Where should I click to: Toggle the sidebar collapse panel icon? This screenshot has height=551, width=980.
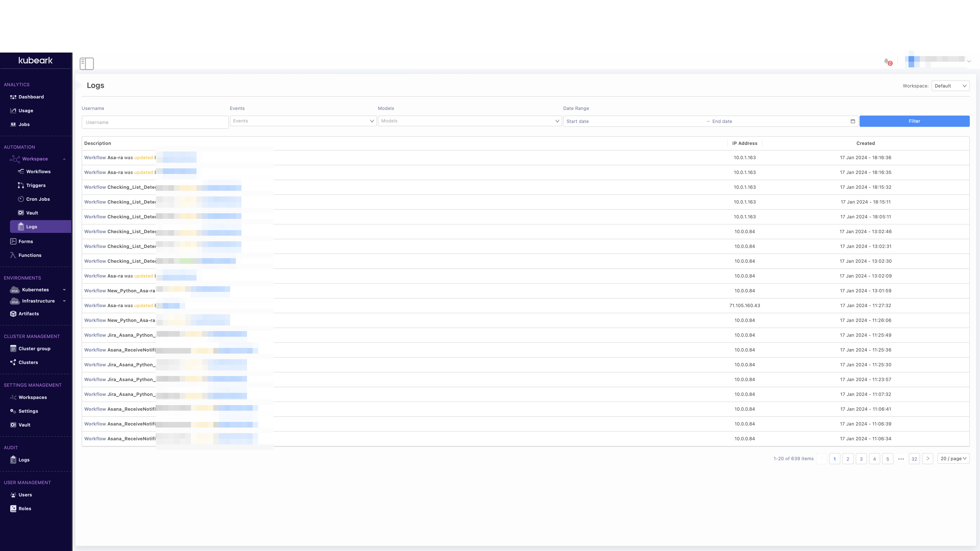(86, 64)
